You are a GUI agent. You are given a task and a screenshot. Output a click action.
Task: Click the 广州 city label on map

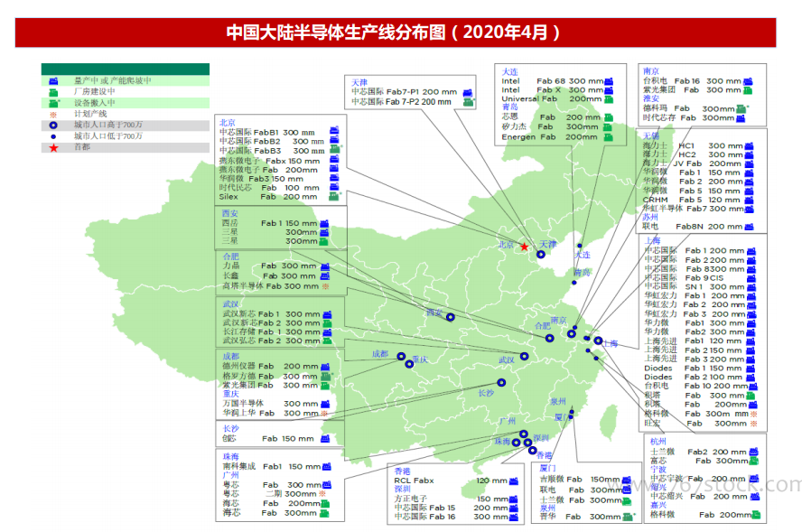click(x=508, y=421)
